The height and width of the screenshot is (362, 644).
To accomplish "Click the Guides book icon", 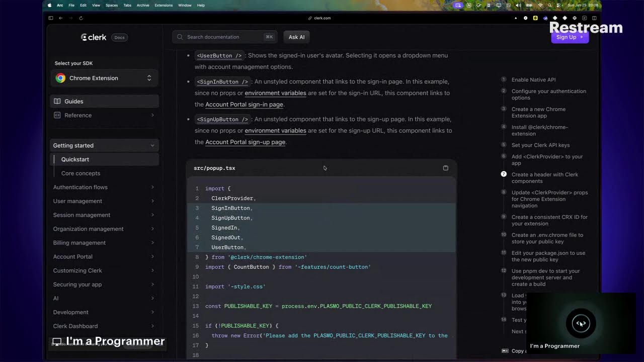I will point(57,101).
